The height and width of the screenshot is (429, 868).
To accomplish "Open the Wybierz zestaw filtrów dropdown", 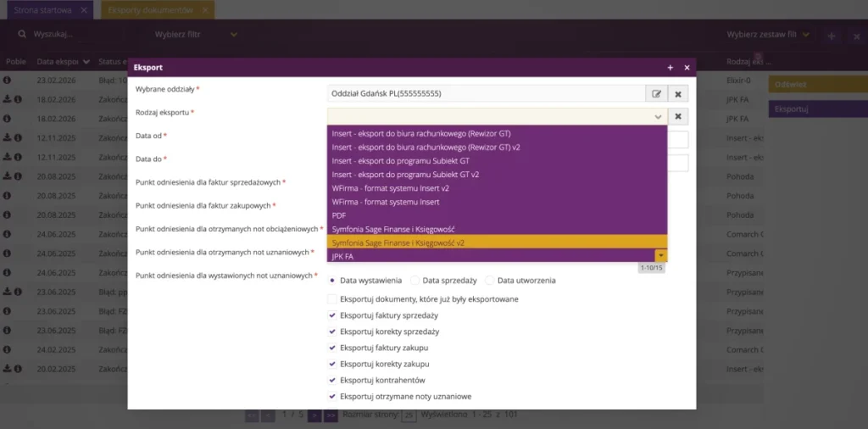I will tap(768, 34).
